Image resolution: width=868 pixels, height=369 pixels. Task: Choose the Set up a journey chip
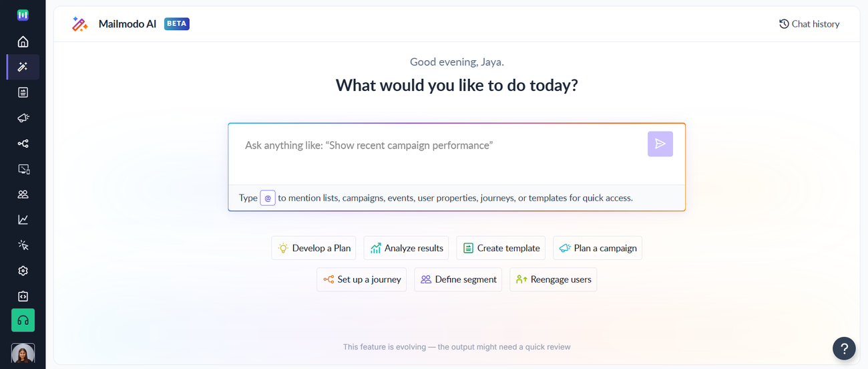point(361,279)
